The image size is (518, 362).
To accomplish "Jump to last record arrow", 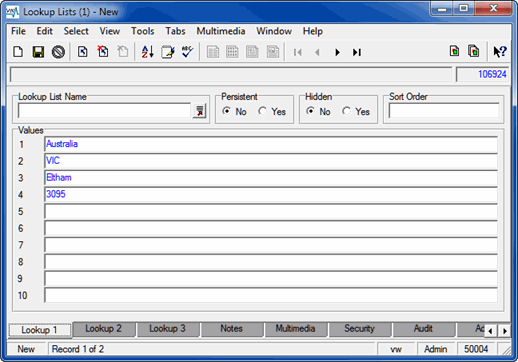I will point(357,52).
